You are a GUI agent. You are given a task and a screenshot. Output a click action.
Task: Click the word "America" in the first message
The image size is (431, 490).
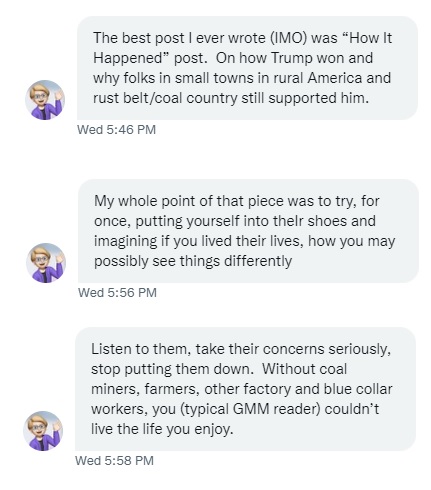pos(335,78)
